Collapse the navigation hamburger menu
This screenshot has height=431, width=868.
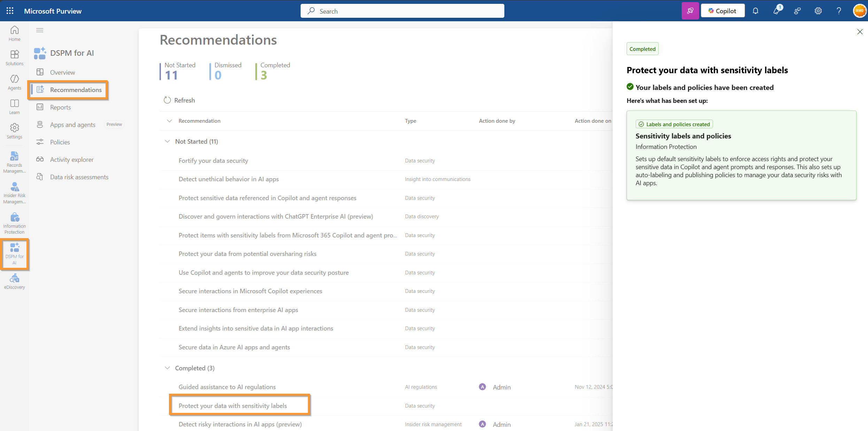tap(40, 30)
